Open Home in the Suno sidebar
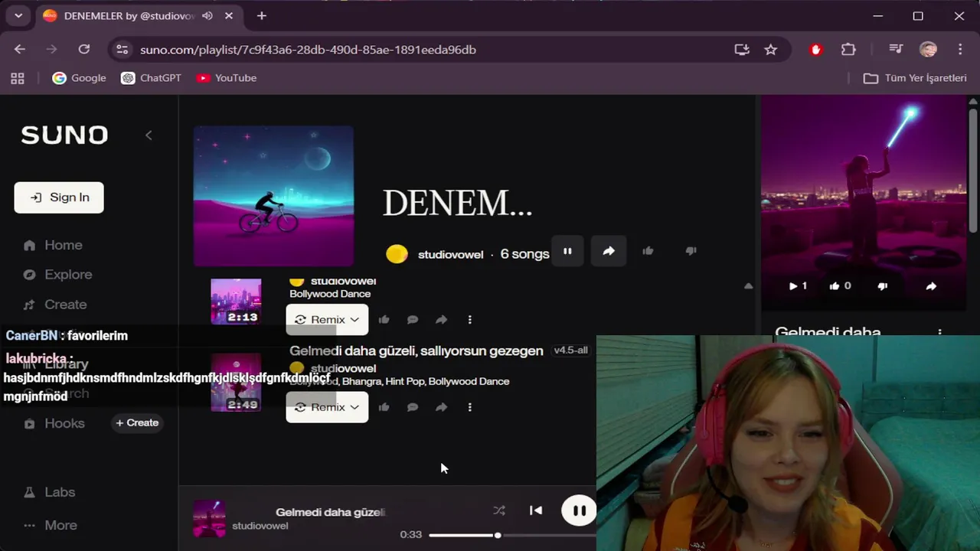The height and width of the screenshot is (551, 980). (x=53, y=245)
